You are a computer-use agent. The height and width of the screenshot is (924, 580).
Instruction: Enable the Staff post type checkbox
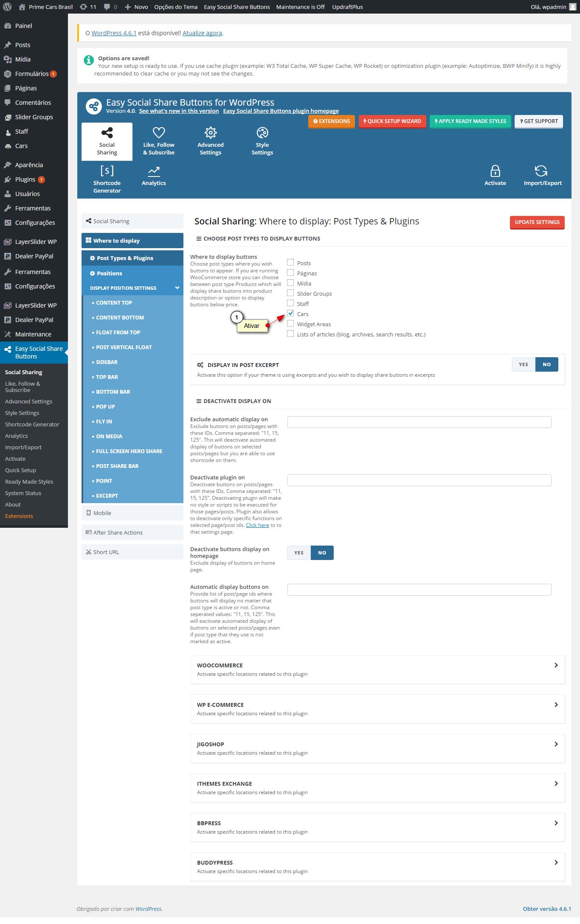290,303
